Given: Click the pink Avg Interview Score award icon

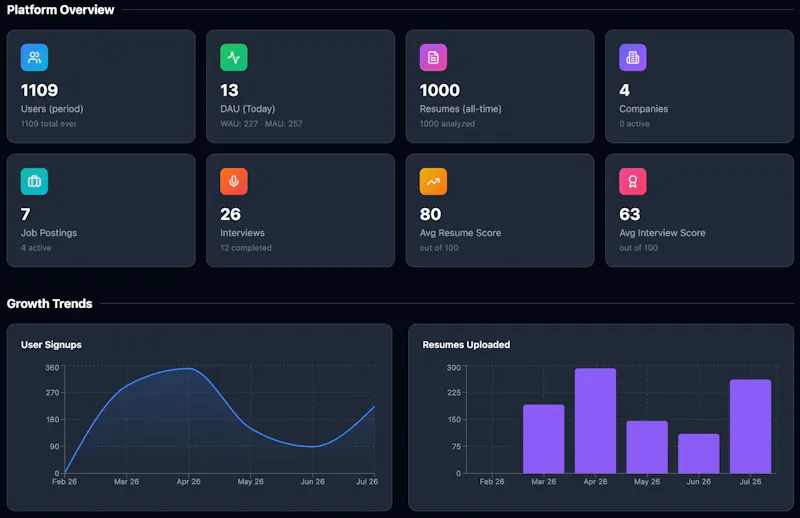Looking at the screenshot, I should tap(633, 181).
